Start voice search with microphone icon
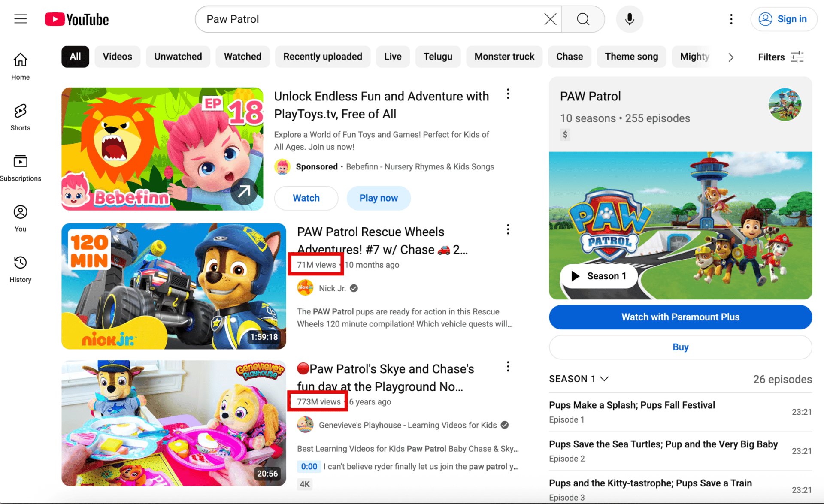Image resolution: width=824 pixels, height=504 pixels. (629, 19)
